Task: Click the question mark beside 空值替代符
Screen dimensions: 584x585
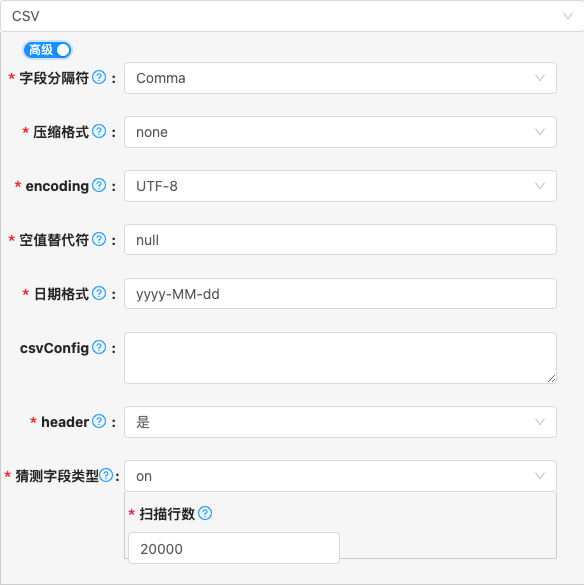Action: pyautogui.click(x=99, y=240)
